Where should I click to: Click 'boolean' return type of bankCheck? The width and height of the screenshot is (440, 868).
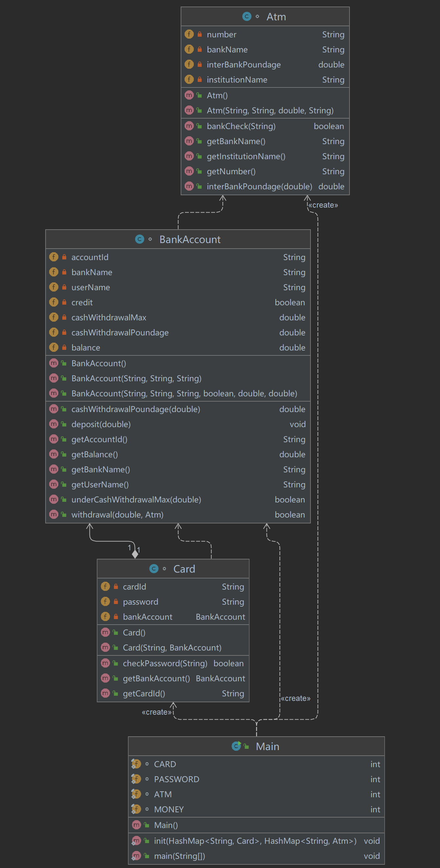[329, 126]
